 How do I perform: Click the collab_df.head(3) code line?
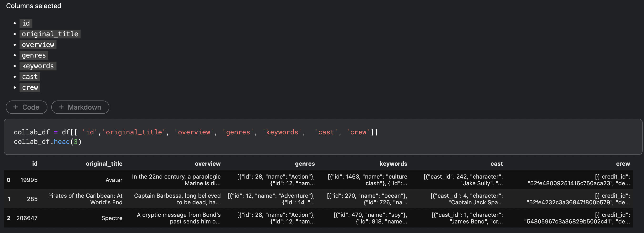pyautogui.click(x=48, y=142)
